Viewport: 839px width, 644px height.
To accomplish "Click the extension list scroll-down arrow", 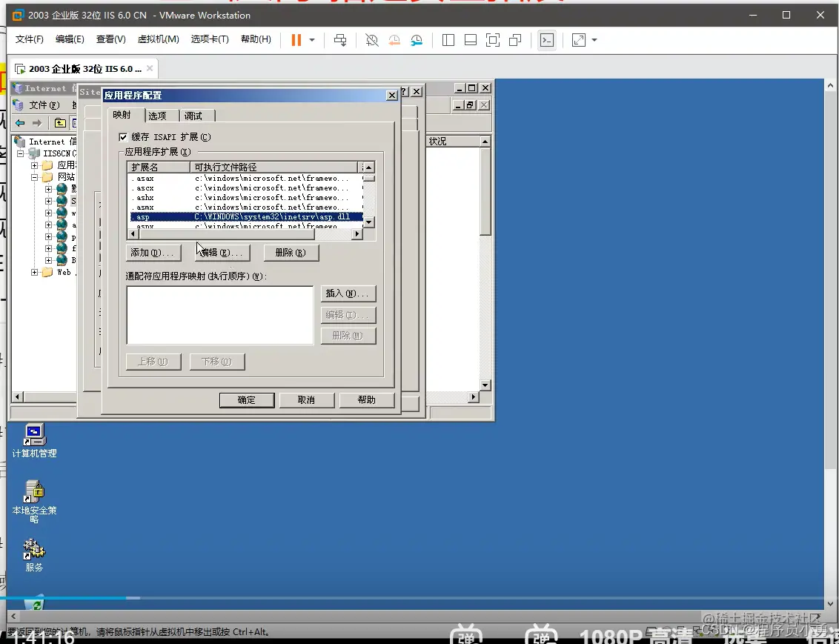I will (x=368, y=222).
